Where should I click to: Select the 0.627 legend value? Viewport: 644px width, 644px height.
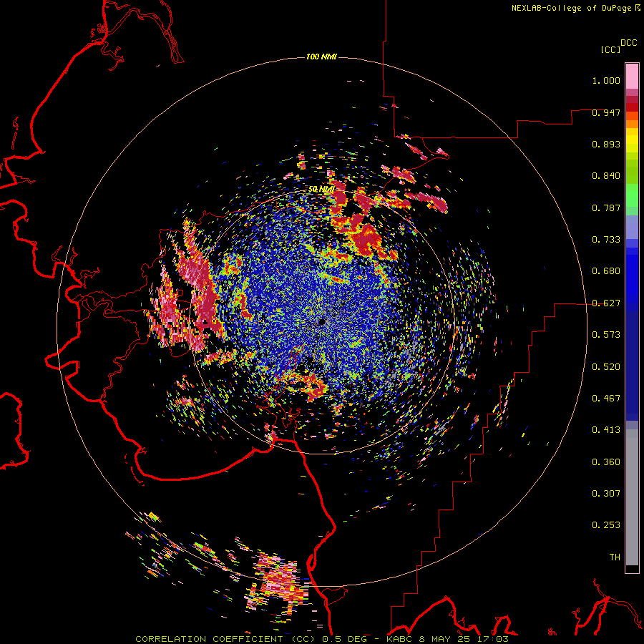(x=606, y=303)
